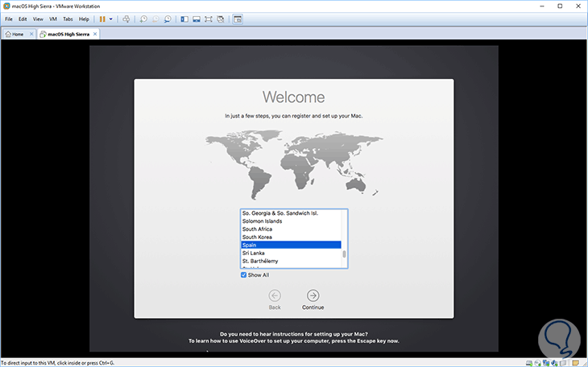Image resolution: width=588 pixels, height=367 pixels.
Task: Select Solomon Islands in the country list
Action: pos(291,221)
